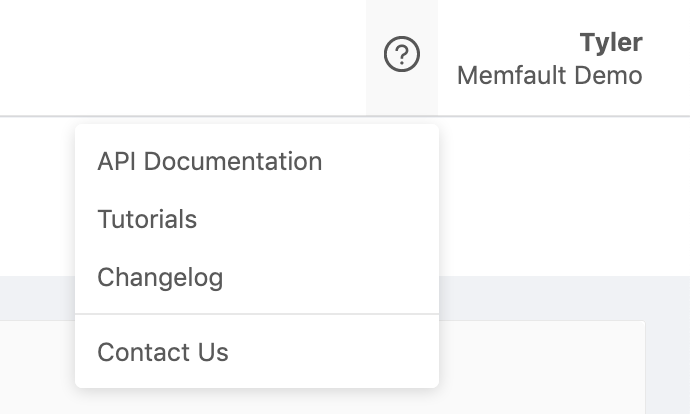Screen dimensions: 690x414
Task: Collapse the help menu using the help icon
Action: coord(402,54)
